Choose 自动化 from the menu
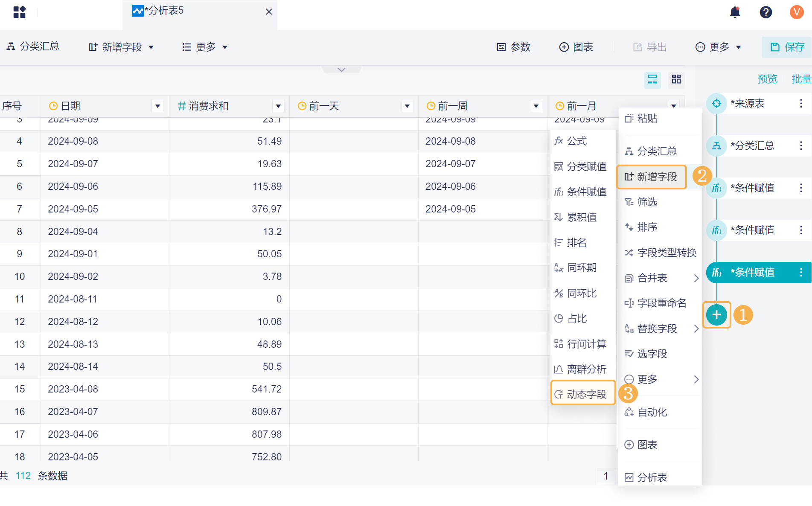 coord(660,412)
